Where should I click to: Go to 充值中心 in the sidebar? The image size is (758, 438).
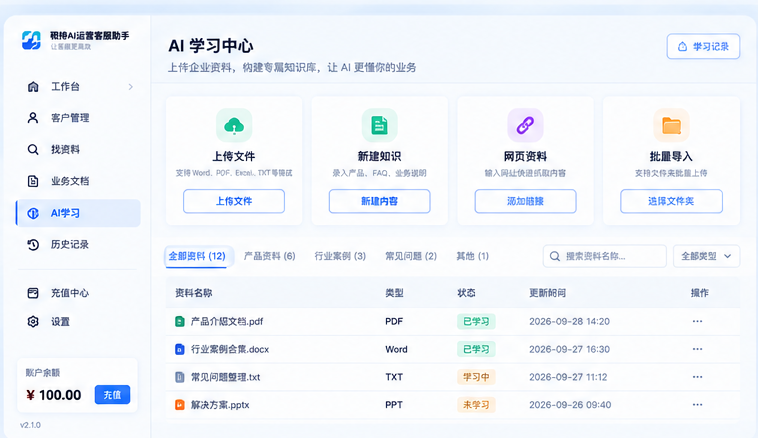point(79,293)
